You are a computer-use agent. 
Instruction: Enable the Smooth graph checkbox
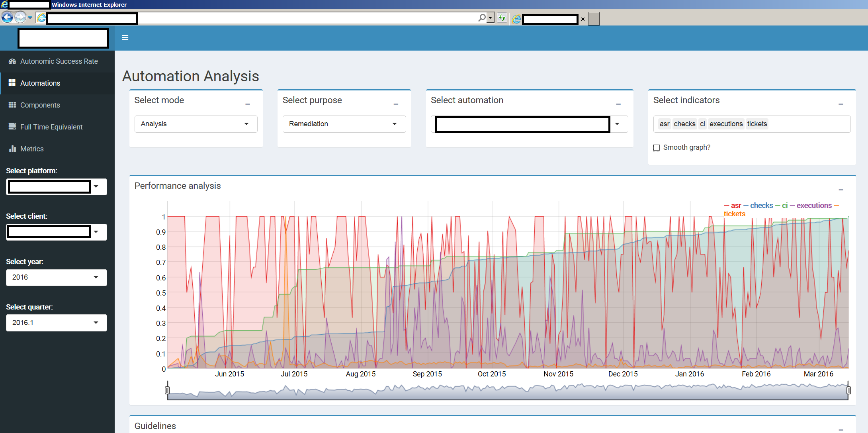(x=657, y=148)
